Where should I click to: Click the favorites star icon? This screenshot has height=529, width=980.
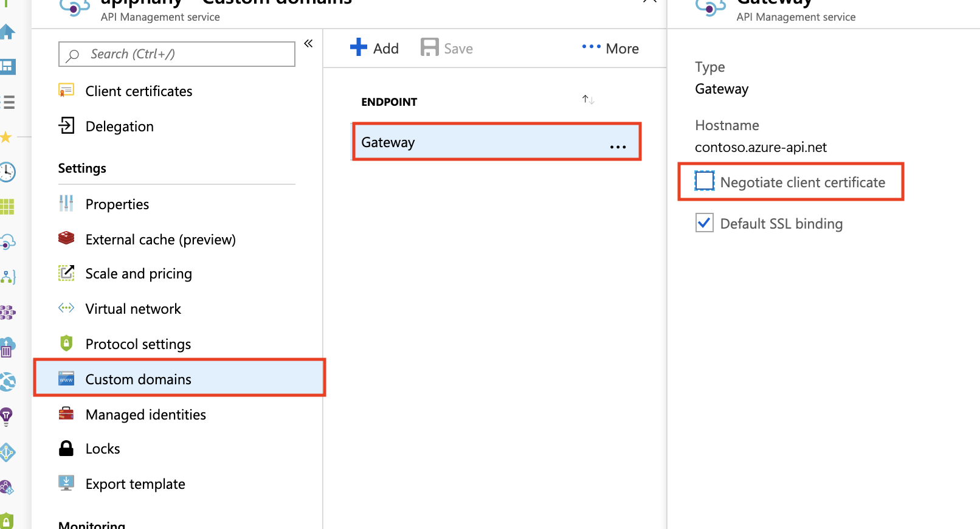point(6,137)
